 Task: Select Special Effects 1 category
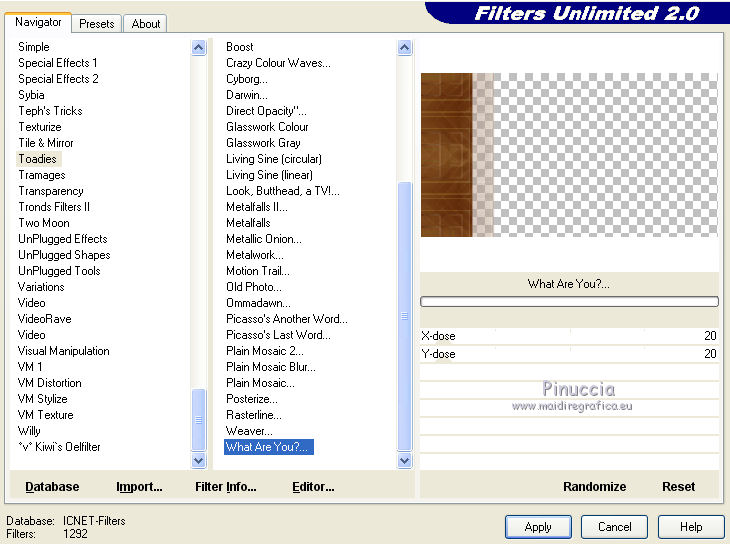pos(58,63)
